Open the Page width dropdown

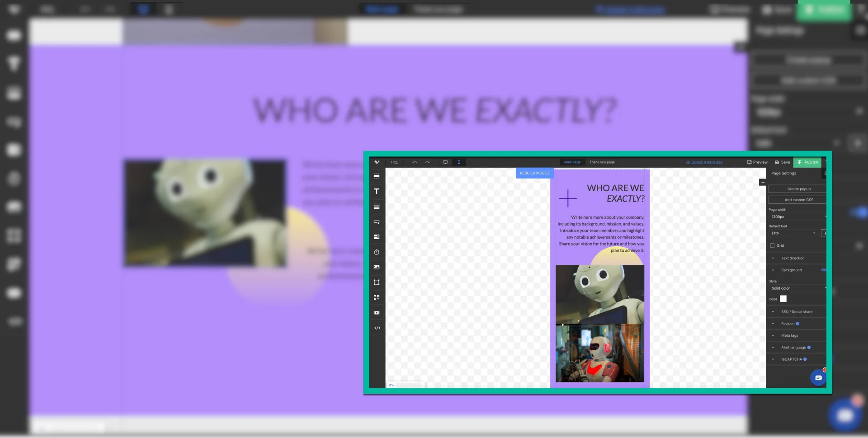(x=798, y=217)
